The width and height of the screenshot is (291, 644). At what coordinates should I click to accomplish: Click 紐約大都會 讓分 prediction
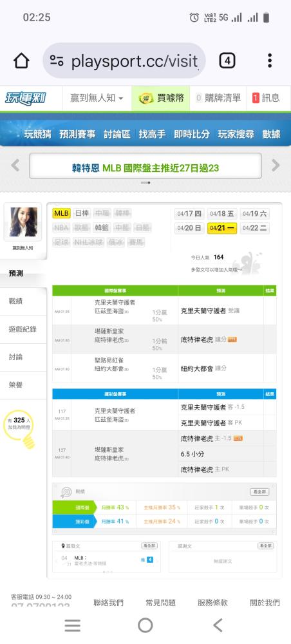203,368
